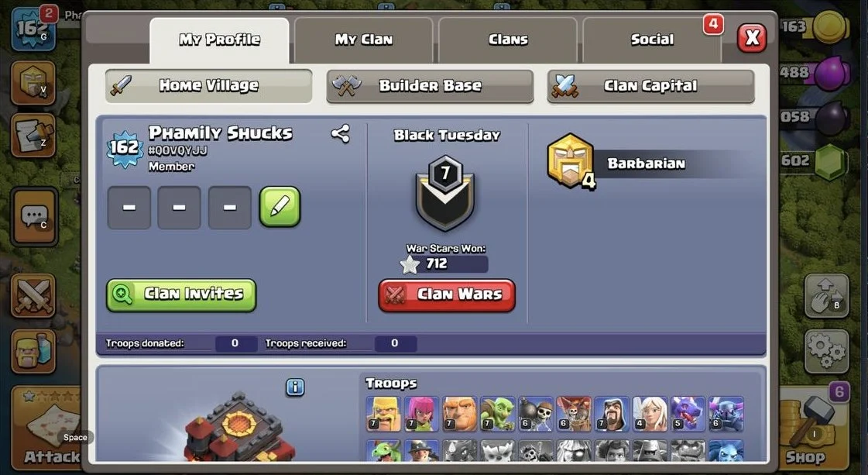Open Clan Invites button
868x475 pixels.
[x=181, y=295]
